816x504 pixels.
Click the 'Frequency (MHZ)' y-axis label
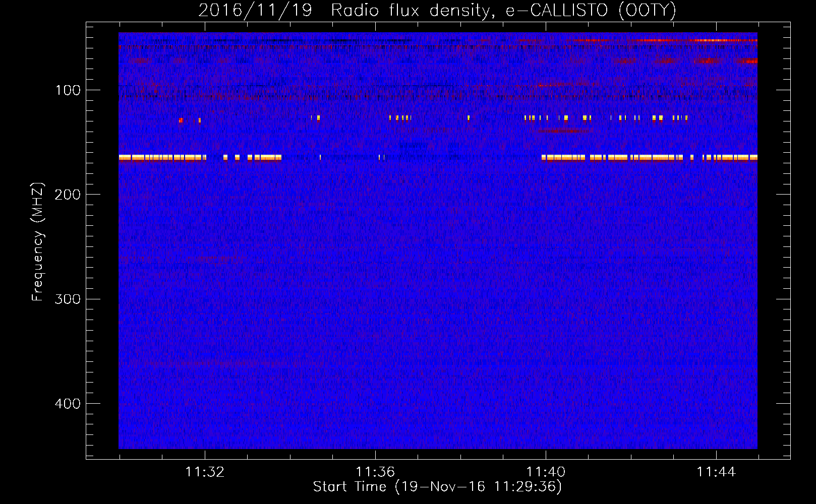click(x=38, y=241)
